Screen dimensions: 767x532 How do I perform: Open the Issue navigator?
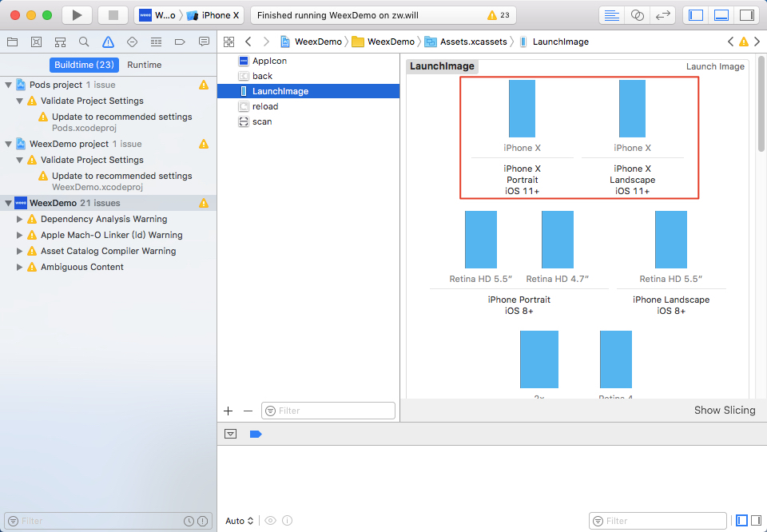pos(108,42)
